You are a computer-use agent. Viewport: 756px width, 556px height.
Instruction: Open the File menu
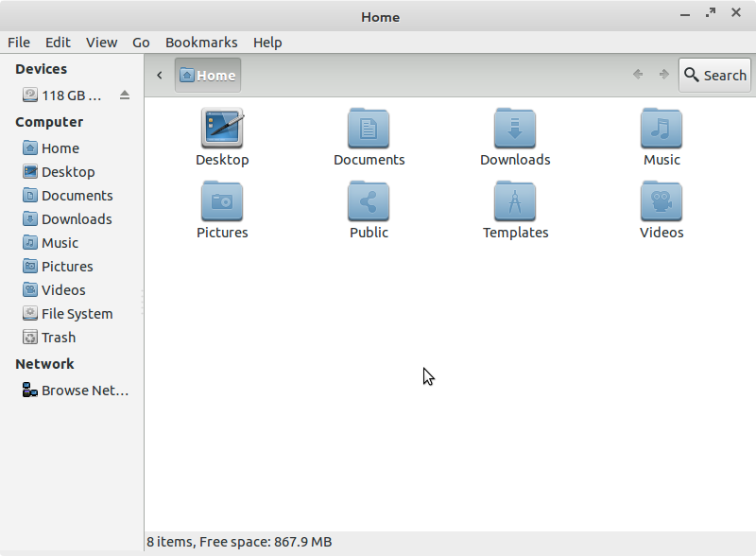coord(19,42)
